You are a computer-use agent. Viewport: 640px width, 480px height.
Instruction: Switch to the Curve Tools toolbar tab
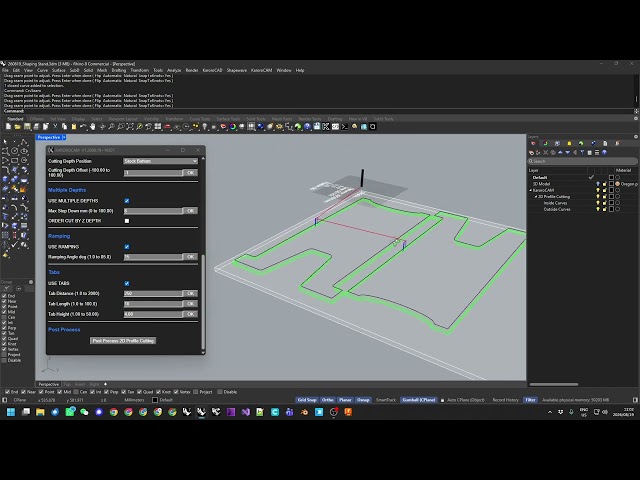pos(200,119)
